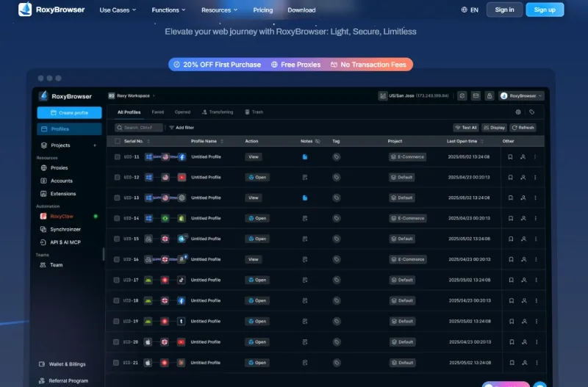Image resolution: width=588 pixels, height=387 pixels.
Task: Click the Sign up button
Action: [x=545, y=10]
